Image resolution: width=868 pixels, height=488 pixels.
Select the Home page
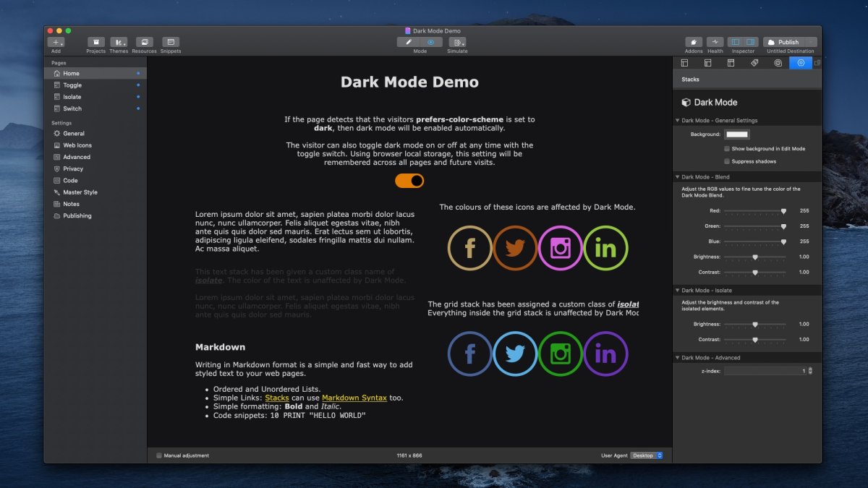point(95,74)
